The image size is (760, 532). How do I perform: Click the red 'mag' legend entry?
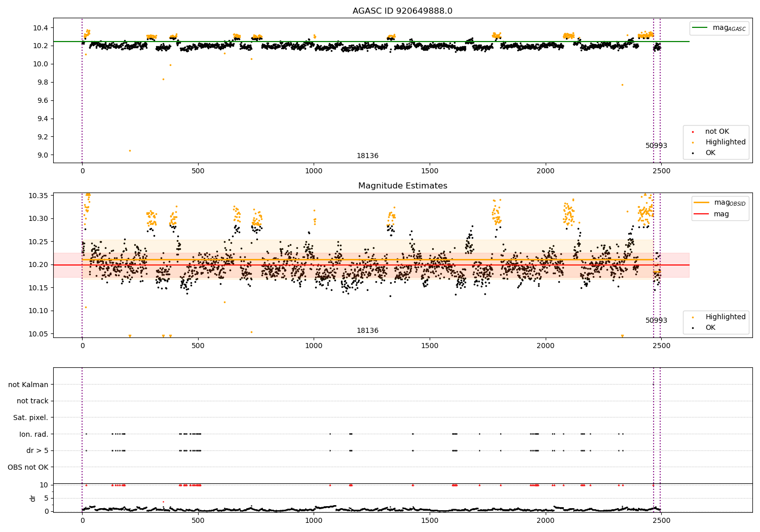click(712, 214)
